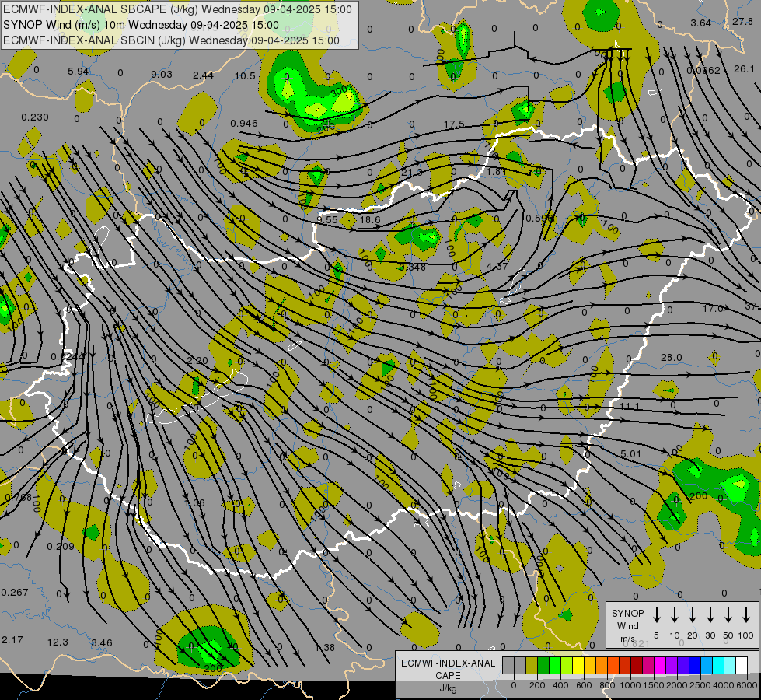Pick the dark red CAPE legend swatch
The width and height of the screenshot is (761, 700).
tap(637, 666)
